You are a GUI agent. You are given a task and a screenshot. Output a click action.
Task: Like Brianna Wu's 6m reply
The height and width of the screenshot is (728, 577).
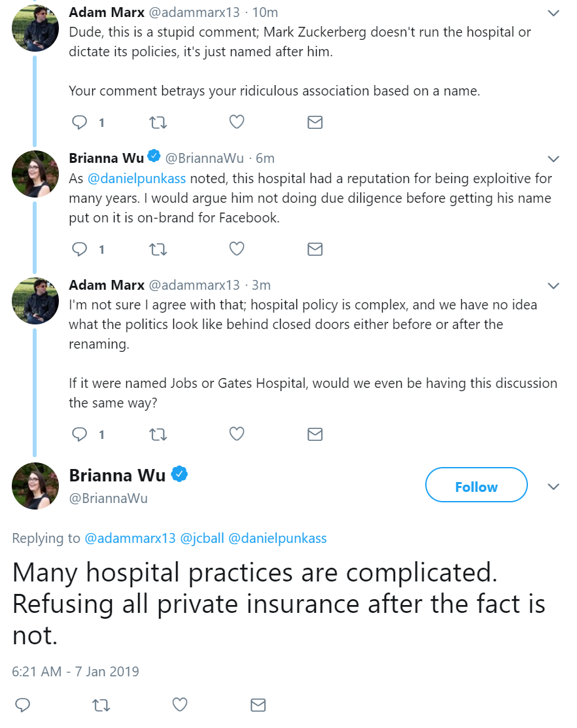click(237, 249)
